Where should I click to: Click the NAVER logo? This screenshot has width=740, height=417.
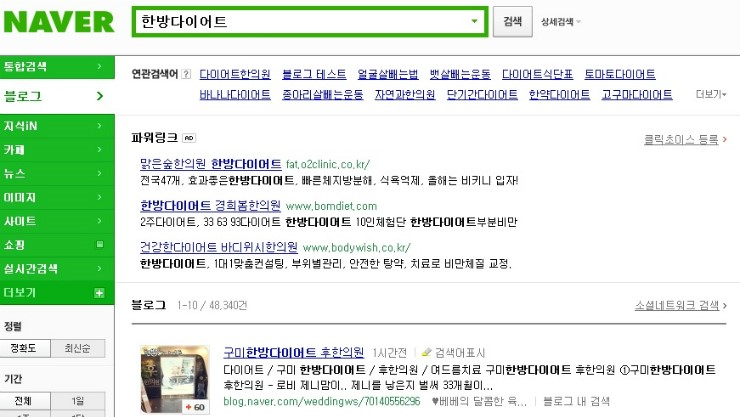pyautogui.click(x=59, y=22)
